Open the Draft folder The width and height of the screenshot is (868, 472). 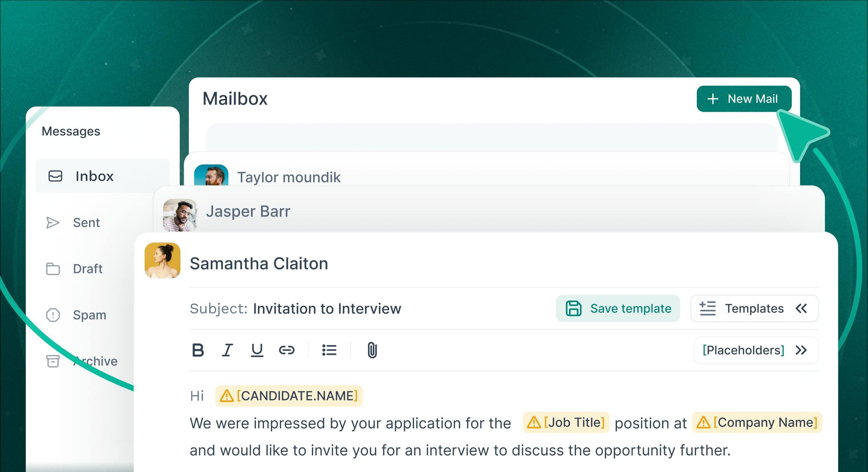pos(88,269)
